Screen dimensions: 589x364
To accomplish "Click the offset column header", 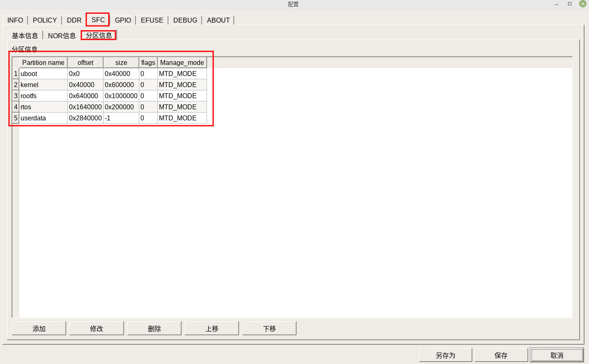I will 85,62.
